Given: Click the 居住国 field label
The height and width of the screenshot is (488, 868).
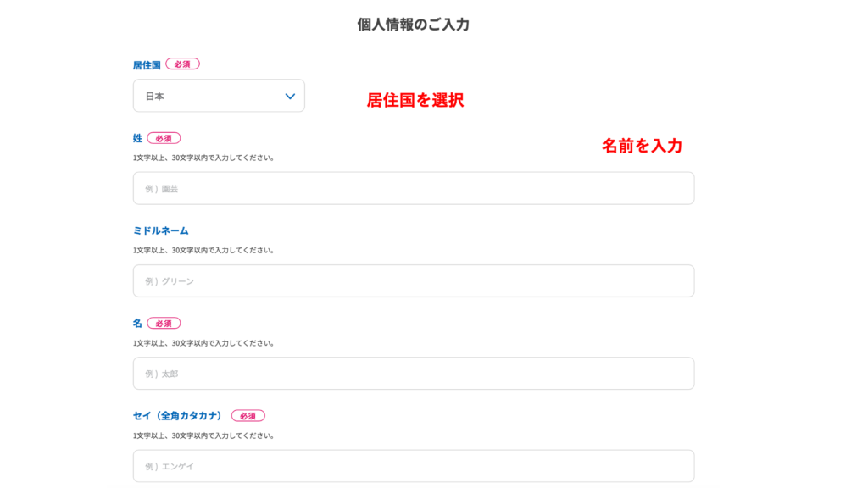Looking at the screenshot, I should 147,64.
